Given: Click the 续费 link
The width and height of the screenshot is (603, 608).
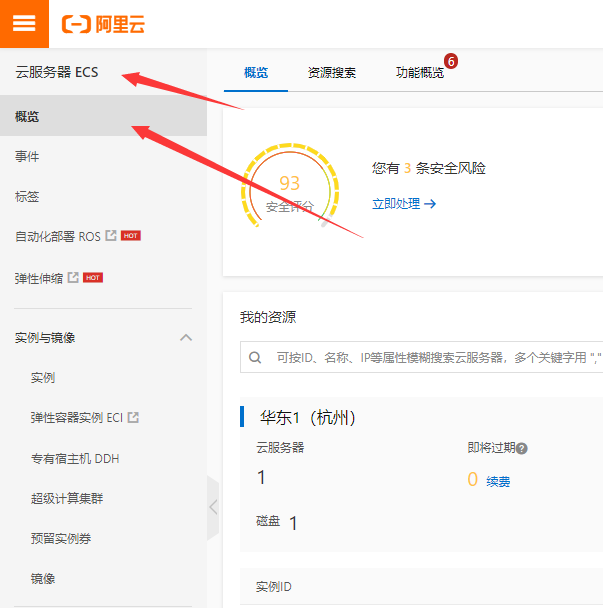Looking at the screenshot, I should [x=498, y=482].
